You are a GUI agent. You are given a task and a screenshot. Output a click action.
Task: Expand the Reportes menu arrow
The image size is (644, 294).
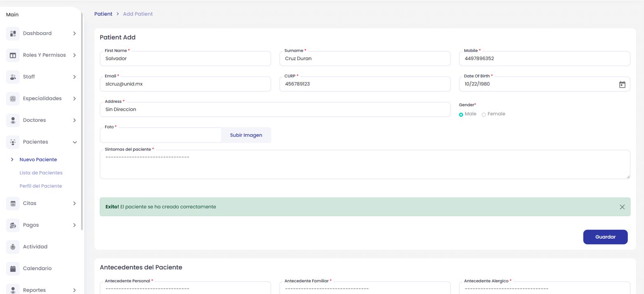tap(75, 290)
